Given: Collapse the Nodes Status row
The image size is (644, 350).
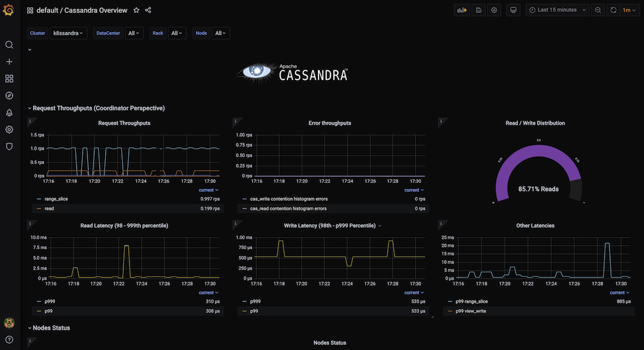Looking at the screenshot, I should 49,328.
